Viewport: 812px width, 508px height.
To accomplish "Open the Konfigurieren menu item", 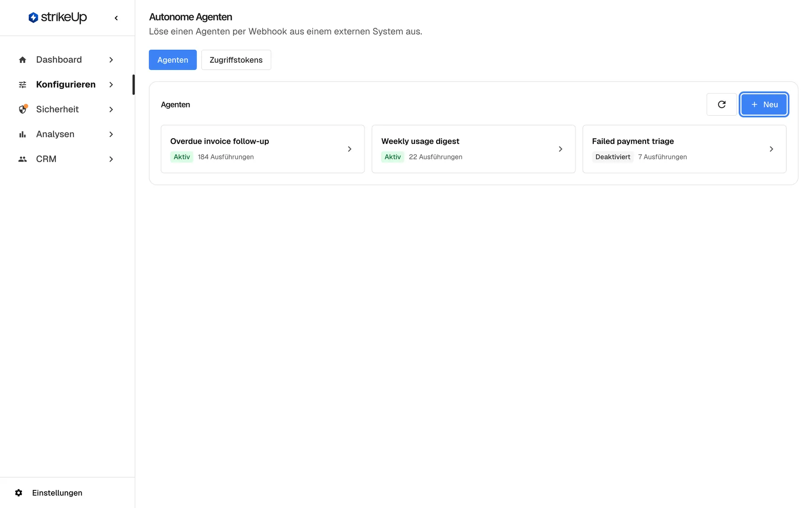I will point(67,84).
